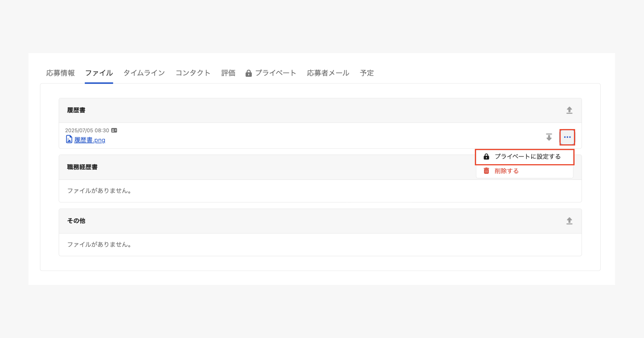Click the ID card icon next to timestamp

click(114, 130)
